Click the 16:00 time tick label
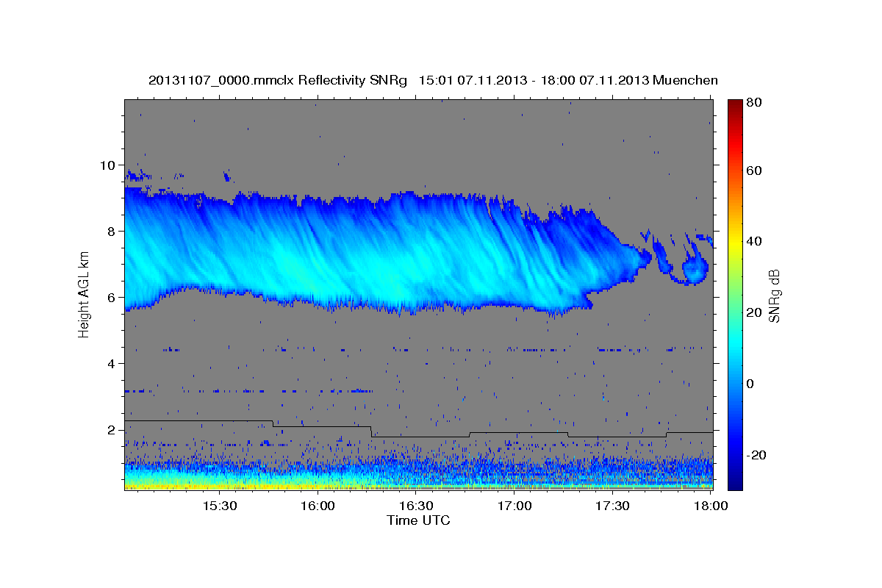 pos(318,506)
